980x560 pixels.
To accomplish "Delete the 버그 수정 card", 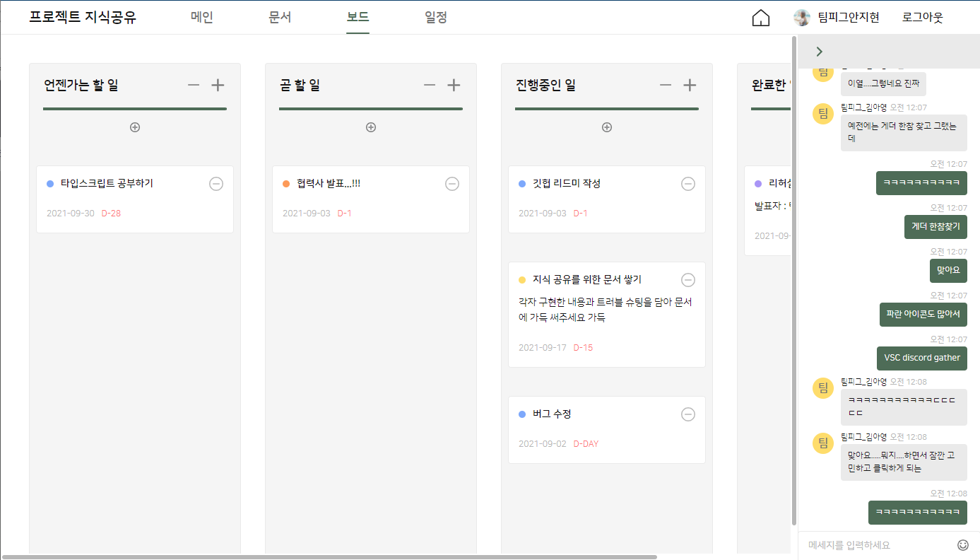I will coord(688,414).
